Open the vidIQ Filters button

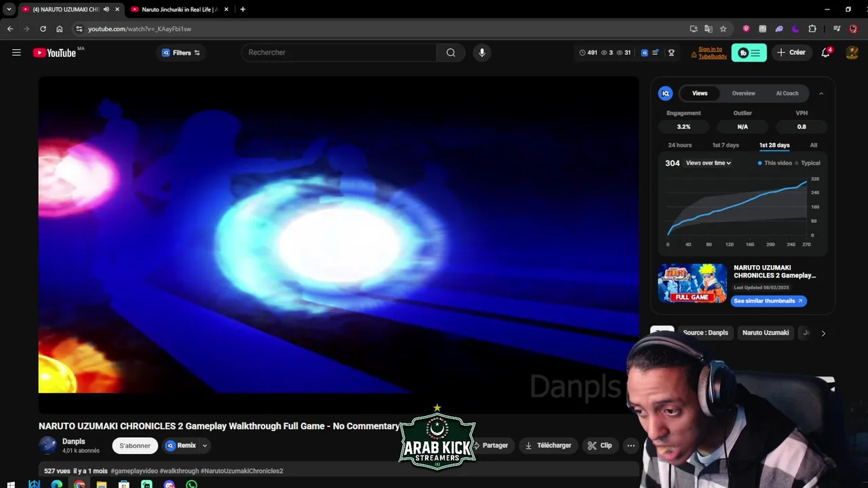[180, 53]
